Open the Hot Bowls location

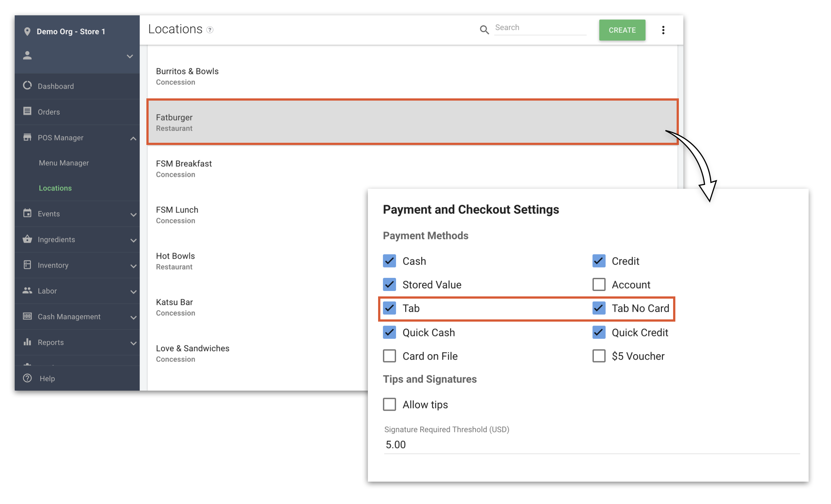(x=258, y=261)
